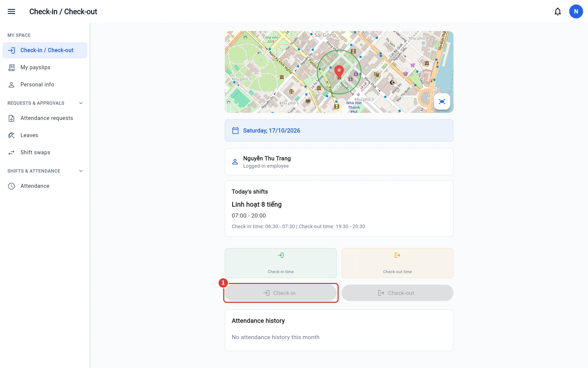
Task: Click the 07:00 - 20:00 shift time
Action: (x=249, y=216)
